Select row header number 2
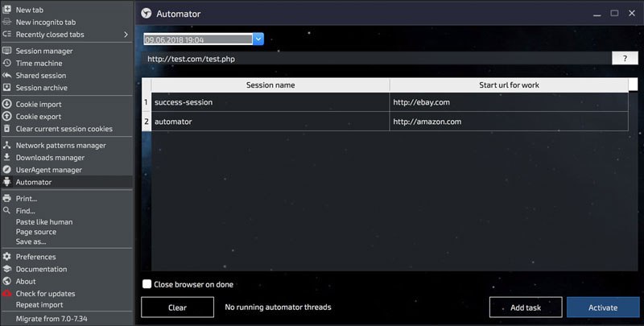This screenshot has height=326, width=644. 147,122
